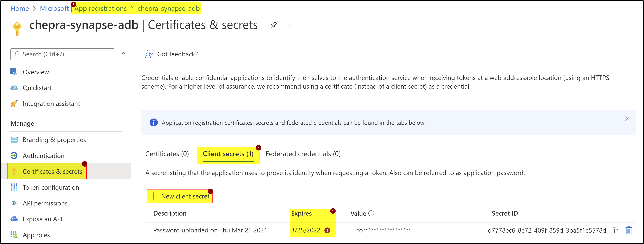Open the Federated credentials (0) tab

click(x=303, y=154)
